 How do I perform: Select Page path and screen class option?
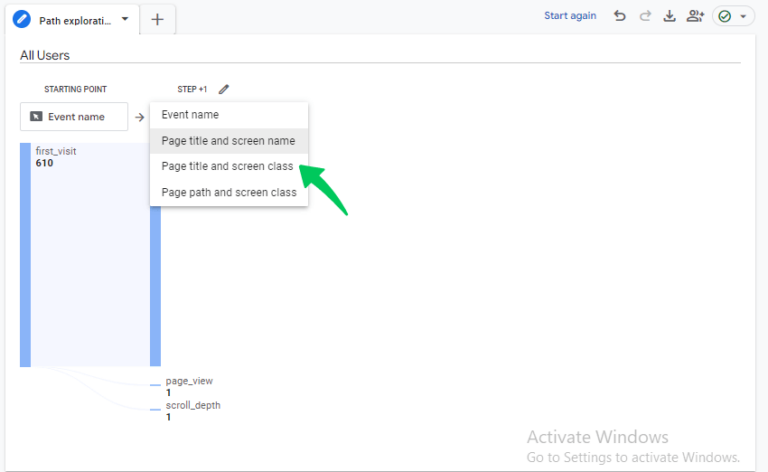pos(228,192)
